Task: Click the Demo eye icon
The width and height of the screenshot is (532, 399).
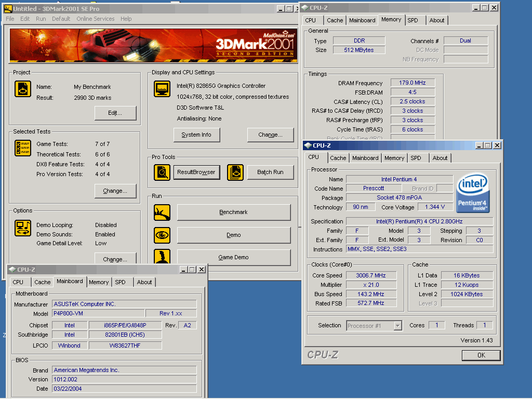Action: click(x=162, y=235)
